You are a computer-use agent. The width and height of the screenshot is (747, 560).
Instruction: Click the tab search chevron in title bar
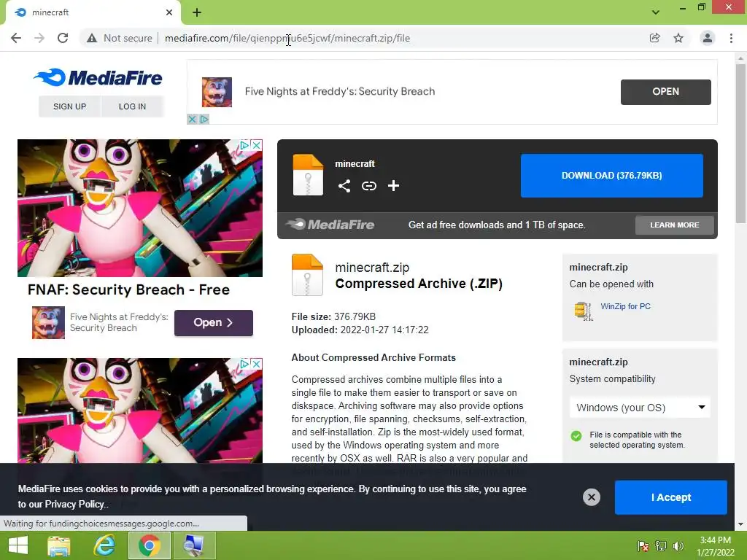(656, 12)
